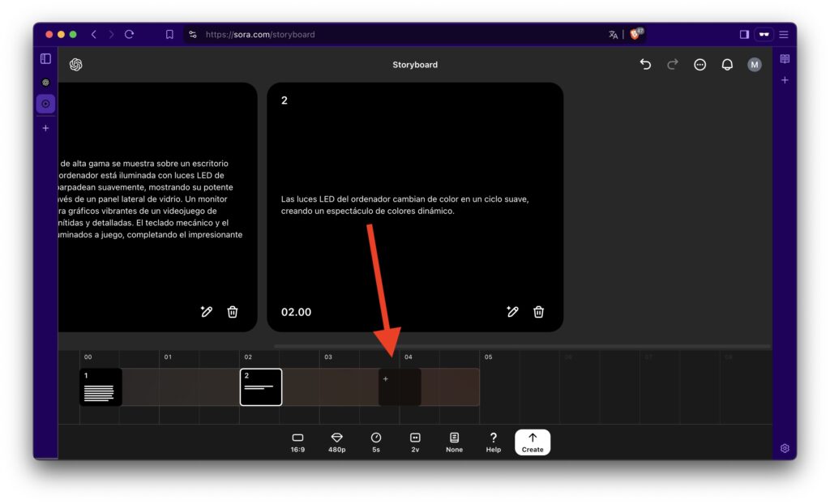830x504 pixels.
Task: Open site settings icon beside the URL
Action: click(x=193, y=34)
